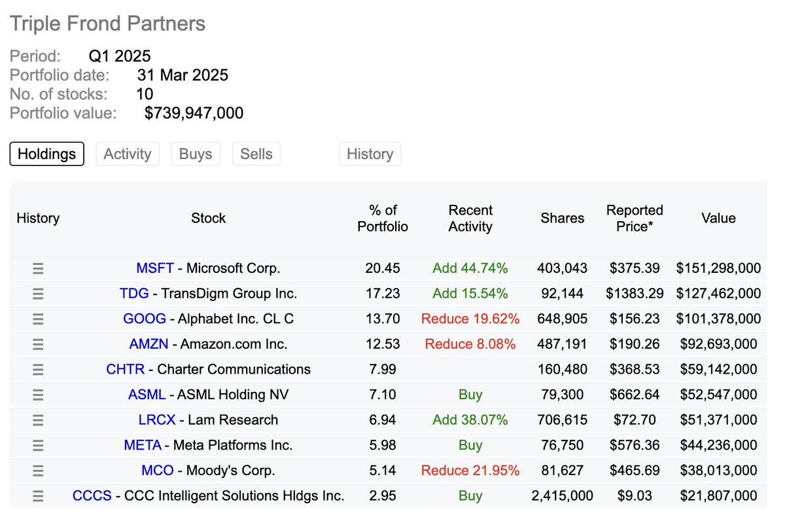Open history icon for the MCO row
Viewport: 785px width, 532px height.
pos(38,470)
